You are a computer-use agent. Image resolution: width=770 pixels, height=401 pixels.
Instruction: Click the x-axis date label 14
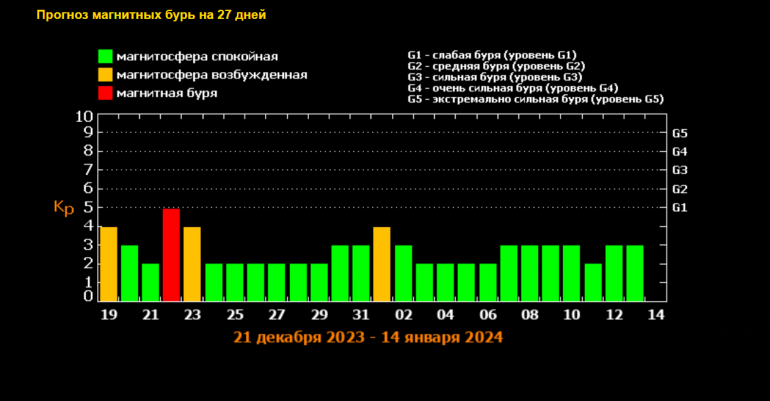tap(656, 315)
